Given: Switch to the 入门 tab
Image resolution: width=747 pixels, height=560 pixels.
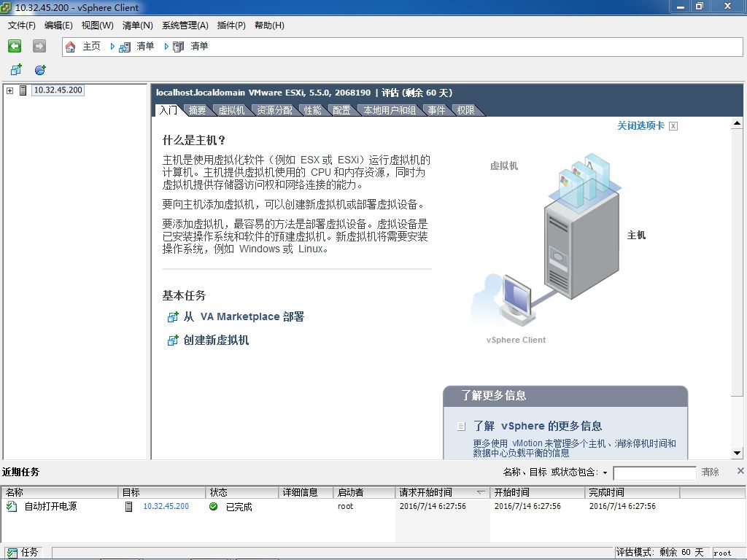Looking at the screenshot, I should [x=169, y=110].
